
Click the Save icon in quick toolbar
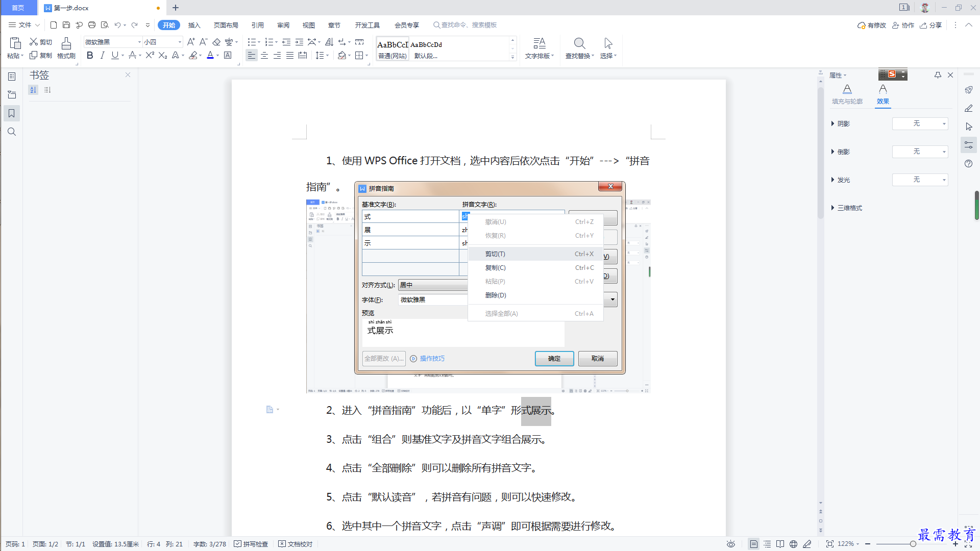tap(66, 24)
